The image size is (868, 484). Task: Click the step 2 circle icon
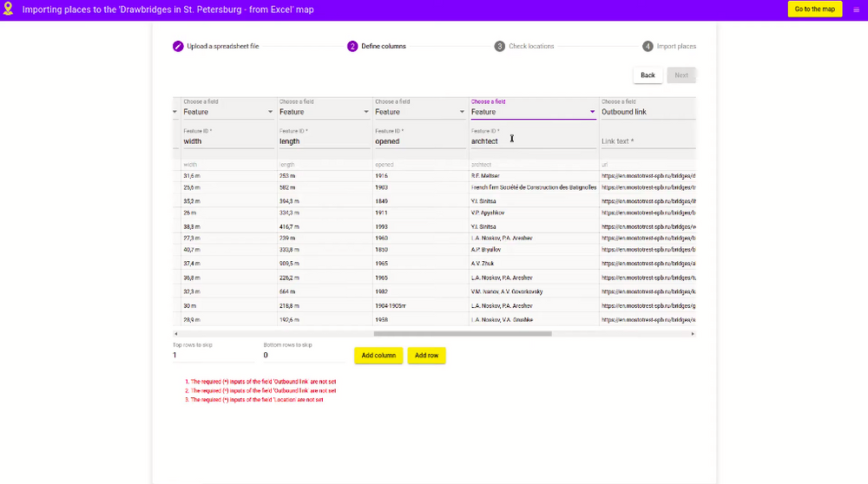click(352, 46)
